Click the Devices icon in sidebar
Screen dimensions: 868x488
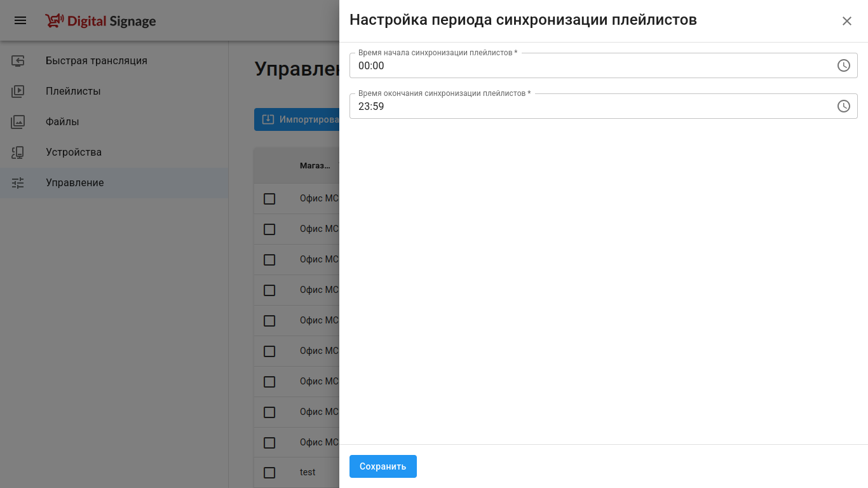[x=18, y=152]
